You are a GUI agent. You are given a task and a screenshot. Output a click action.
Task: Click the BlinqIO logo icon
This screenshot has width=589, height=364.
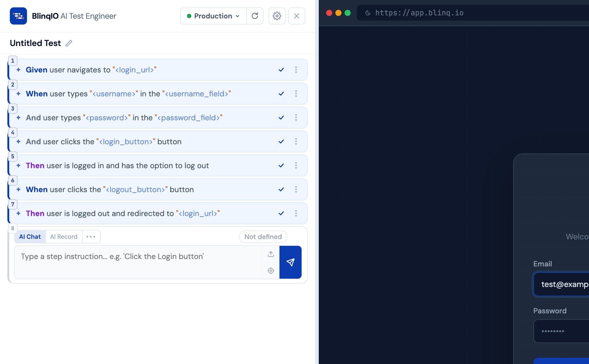click(18, 16)
